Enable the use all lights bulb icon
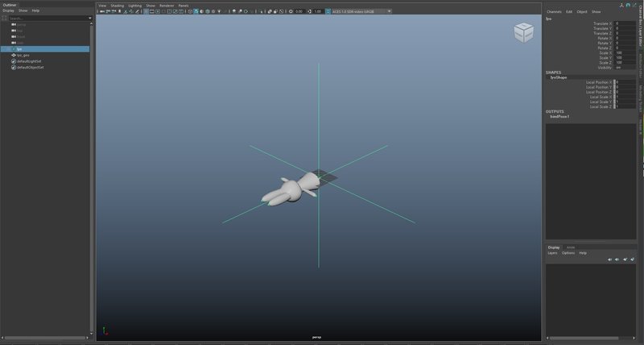The image size is (644, 345). click(219, 11)
